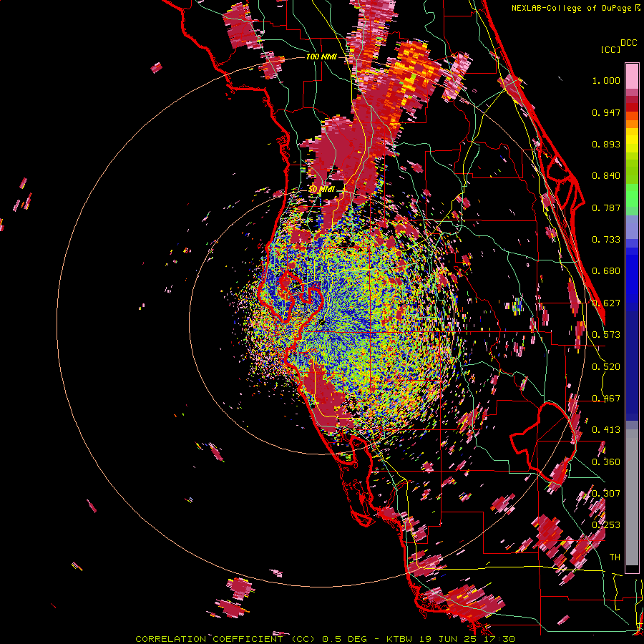Select the 0.733 legend value
This screenshot has width=644, height=644.
(606, 240)
